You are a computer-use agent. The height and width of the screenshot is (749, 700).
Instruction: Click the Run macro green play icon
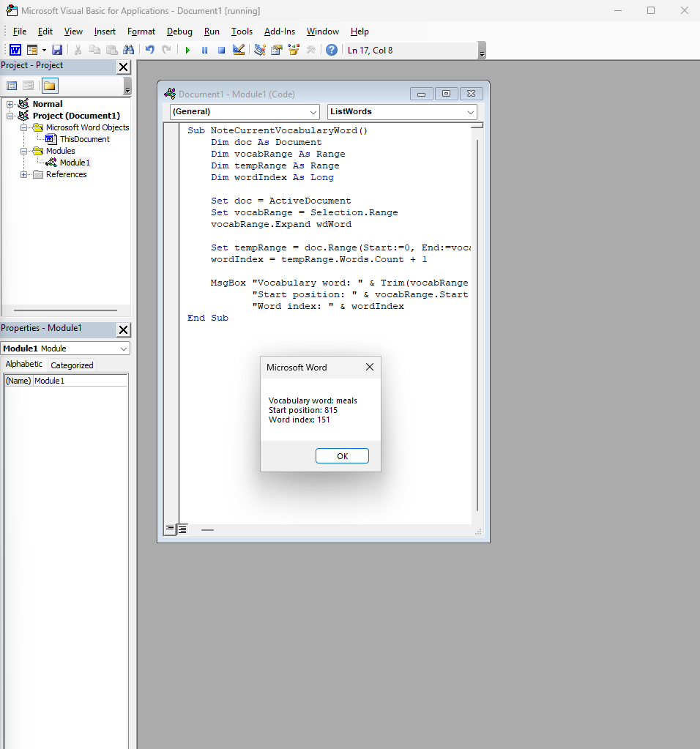tap(187, 50)
